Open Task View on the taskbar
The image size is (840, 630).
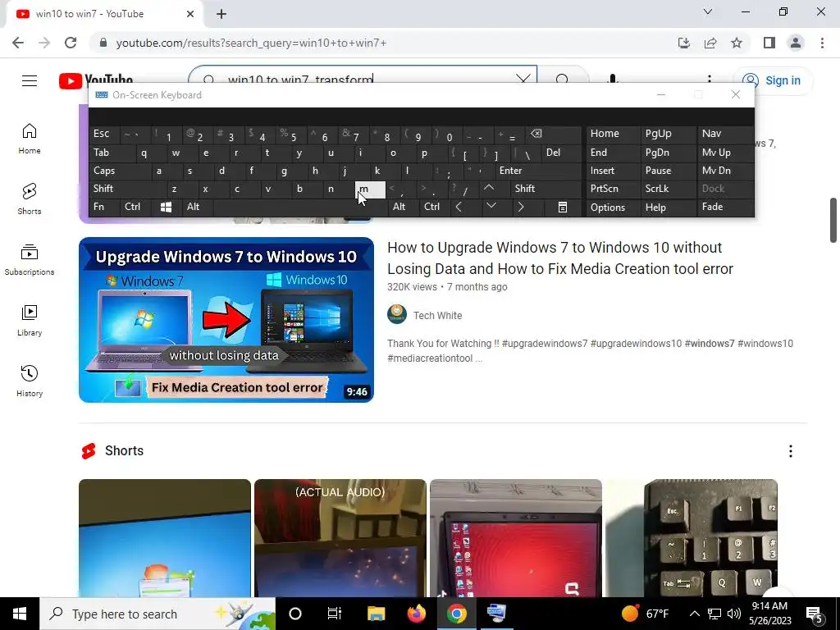click(x=335, y=614)
